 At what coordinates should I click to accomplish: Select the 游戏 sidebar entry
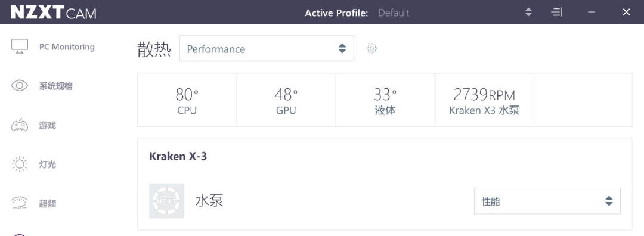click(48, 125)
